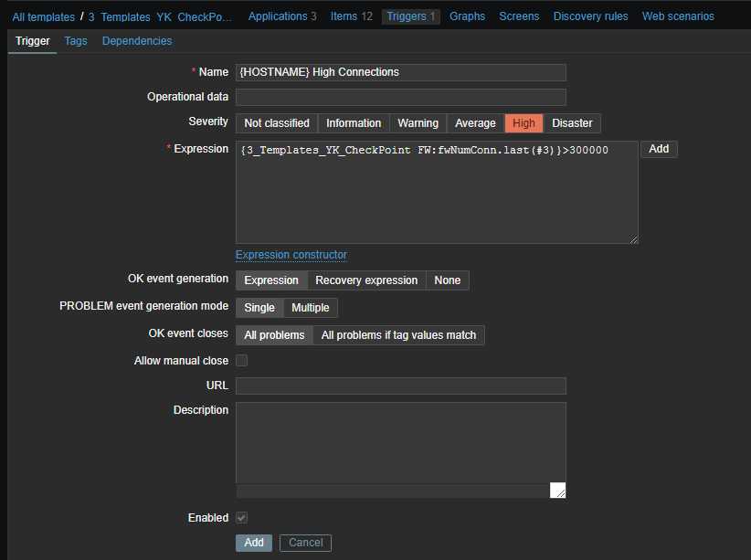Viewport: 751px width, 560px height.
Task: Choose Multiple problem event generation mode
Action: [x=311, y=308]
